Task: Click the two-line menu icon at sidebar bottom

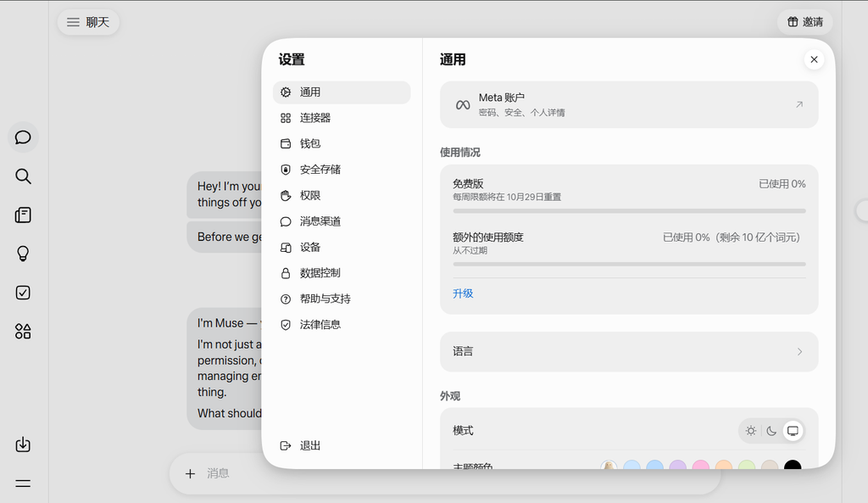Action: 23,483
